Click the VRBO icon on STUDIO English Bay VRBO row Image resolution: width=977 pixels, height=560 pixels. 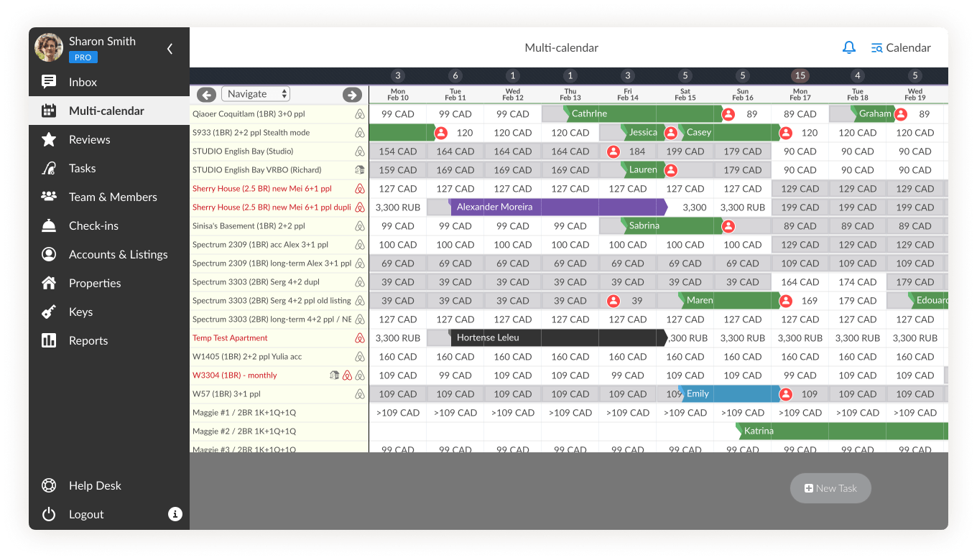360,169
